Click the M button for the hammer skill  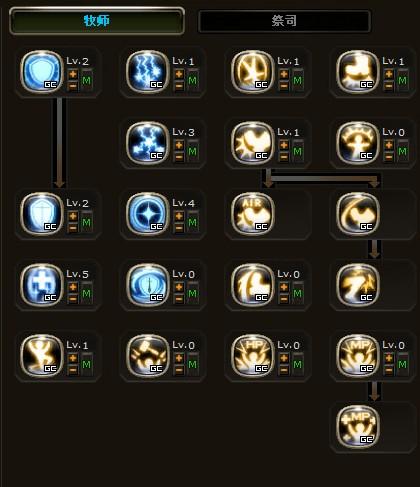pyautogui.click(x=192, y=364)
